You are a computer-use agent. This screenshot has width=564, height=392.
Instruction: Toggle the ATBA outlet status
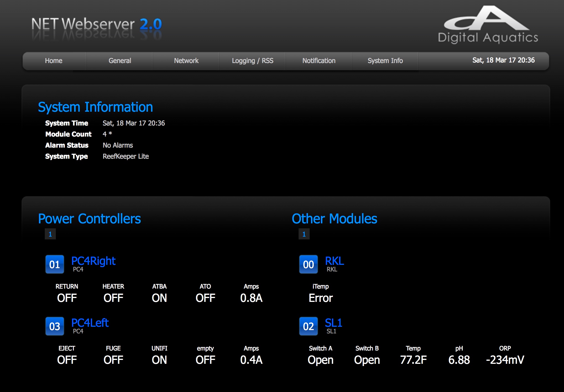point(159,298)
